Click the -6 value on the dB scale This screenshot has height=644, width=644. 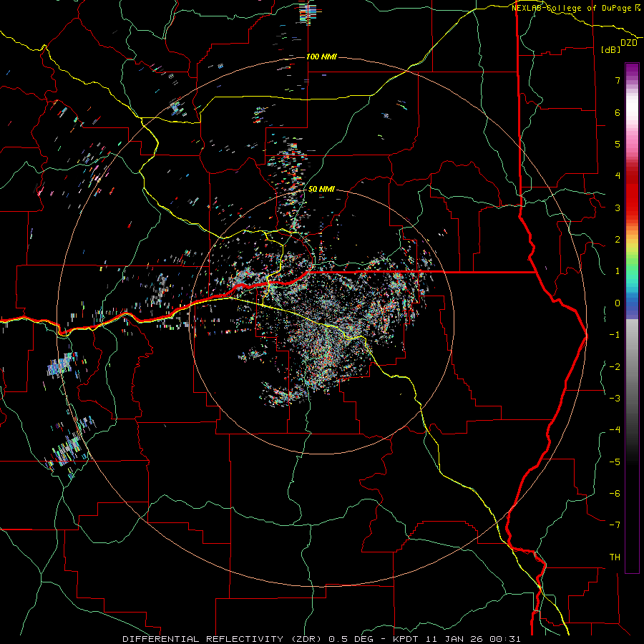tap(615, 493)
